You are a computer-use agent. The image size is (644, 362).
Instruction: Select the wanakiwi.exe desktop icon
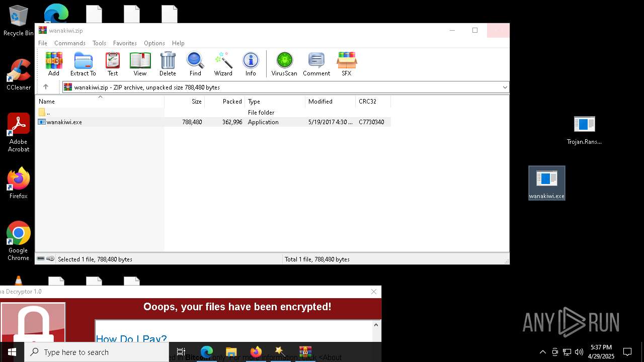point(547,184)
